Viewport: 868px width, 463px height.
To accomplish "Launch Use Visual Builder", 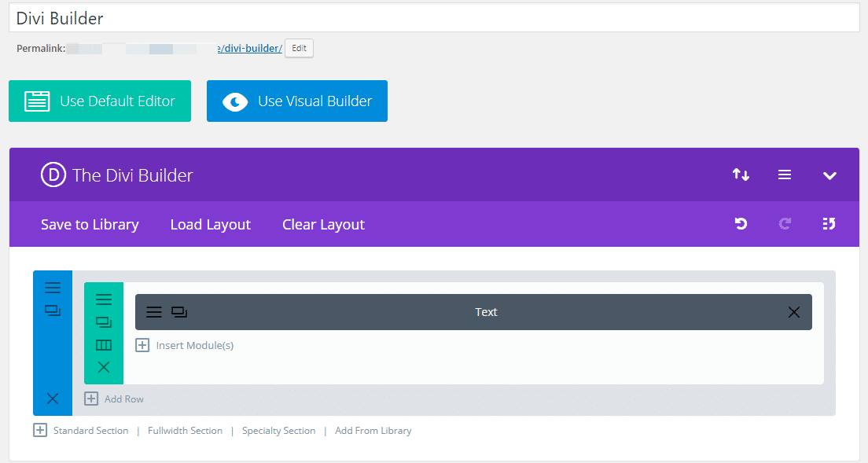I will [x=297, y=101].
